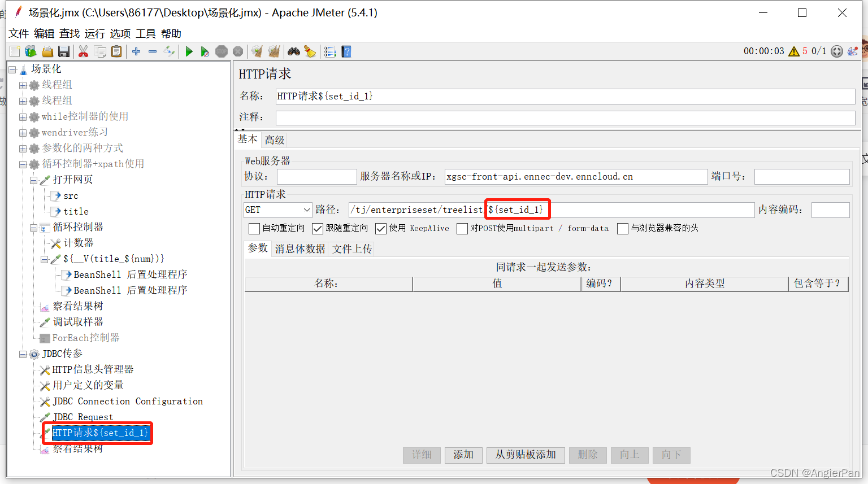The width and height of the screenshot is (868, 484).
Task: Click the 添加 parameter button
Action: [x=463, y=455]
